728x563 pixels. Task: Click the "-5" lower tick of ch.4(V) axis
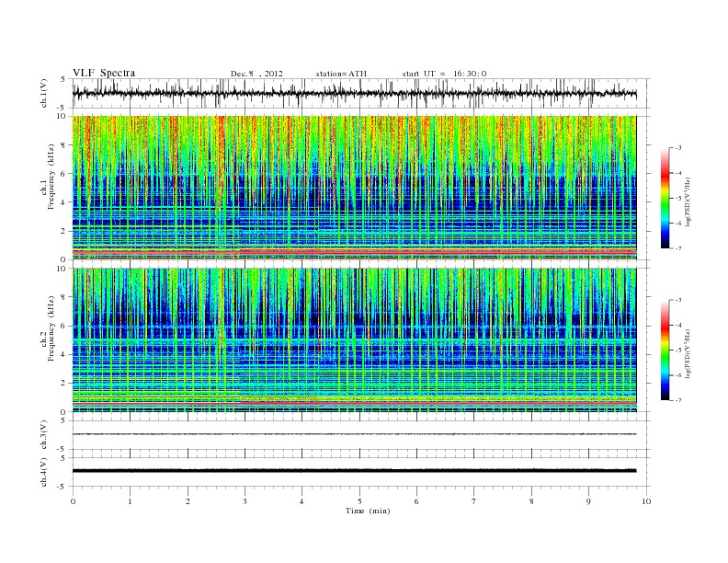(63, 487)
